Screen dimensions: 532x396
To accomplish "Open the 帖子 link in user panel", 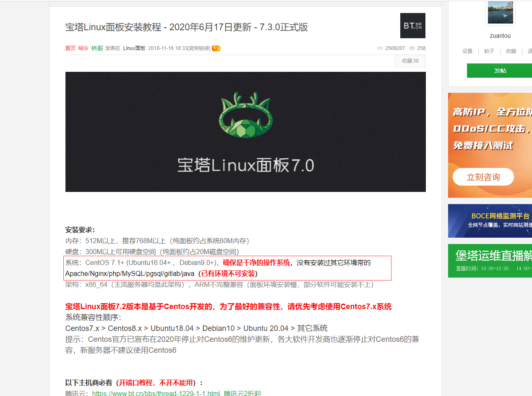I will click(489, 51).
